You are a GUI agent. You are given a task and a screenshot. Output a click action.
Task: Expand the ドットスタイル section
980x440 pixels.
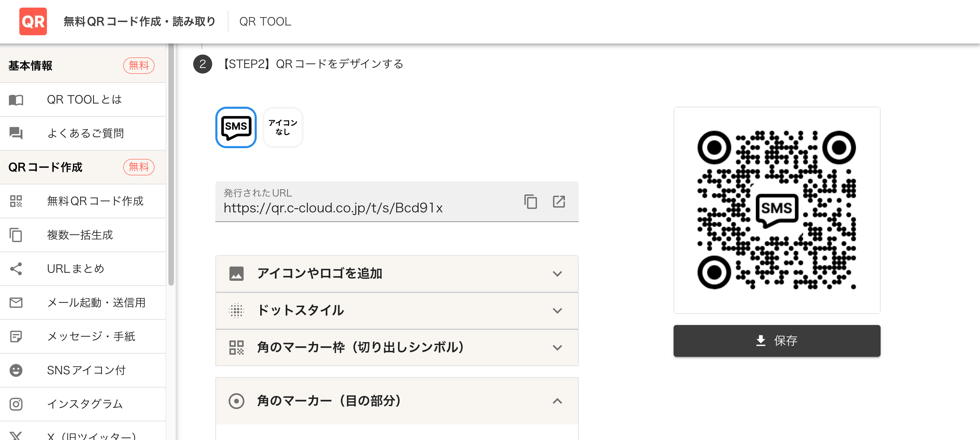pos(396,310)
